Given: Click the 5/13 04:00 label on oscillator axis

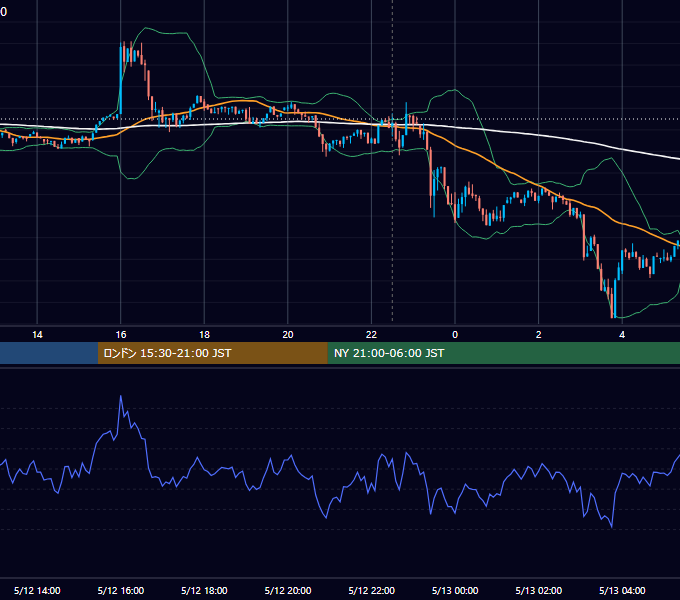Looking at the screenshot, I should click(622, 590).
